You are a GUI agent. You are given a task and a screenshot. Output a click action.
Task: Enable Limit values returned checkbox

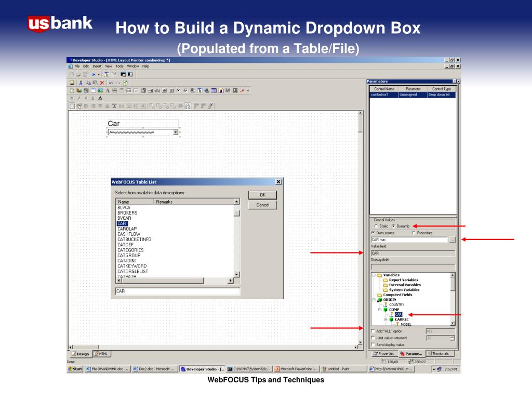[x=373, y=338]
